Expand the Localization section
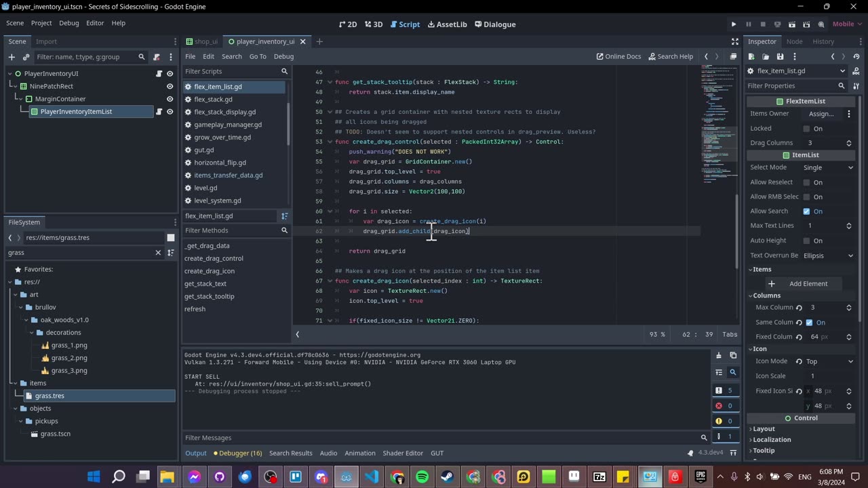 tap(771, 440)
